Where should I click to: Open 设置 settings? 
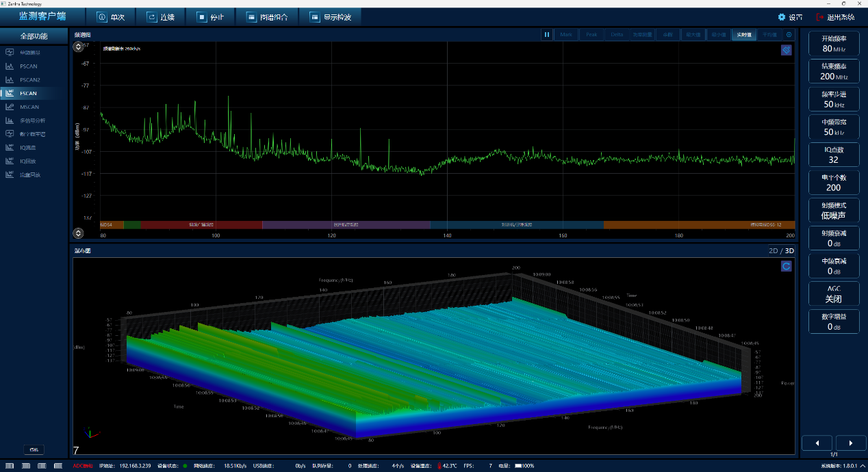click(x=790, y=17)
